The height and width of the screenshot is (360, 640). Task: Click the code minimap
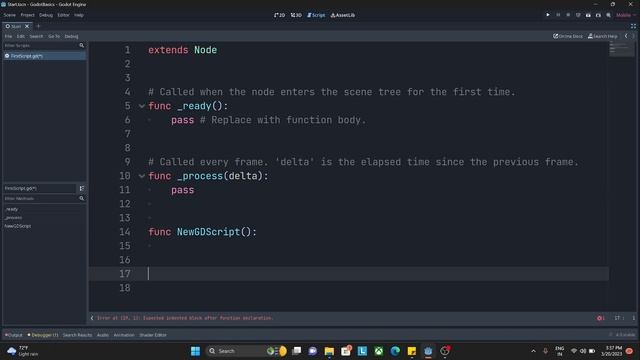pos(622,49)
